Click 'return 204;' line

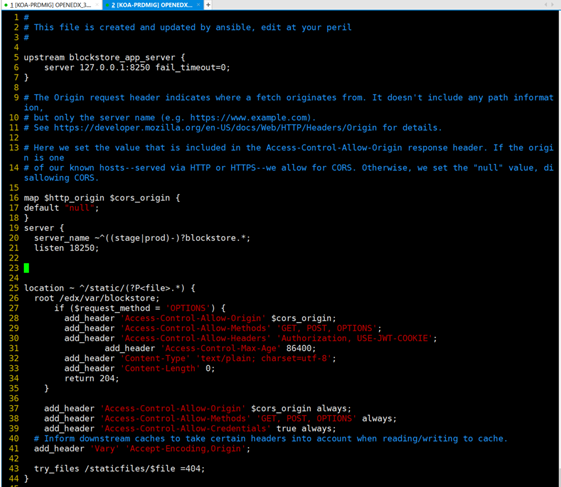point(92,378)
